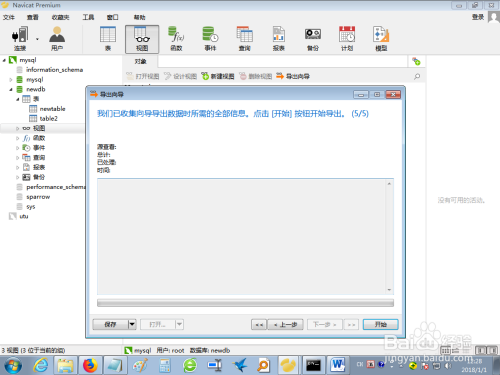The image size is (500, 375).
Task: Click 导出向导 in the object toolbar
Action: pyautogui.click(x=293, y=76)
